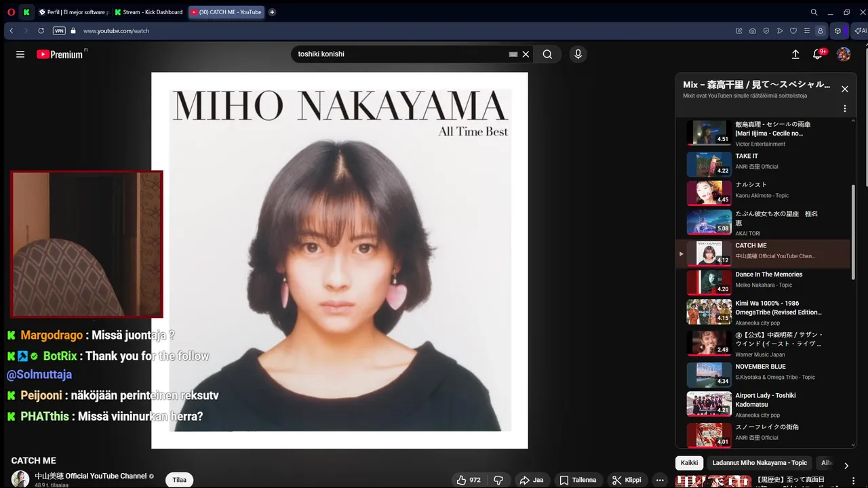Click the webcam overlay in the stream
The height and width of the screenshot is (488, 868).
tap(87, 244)
